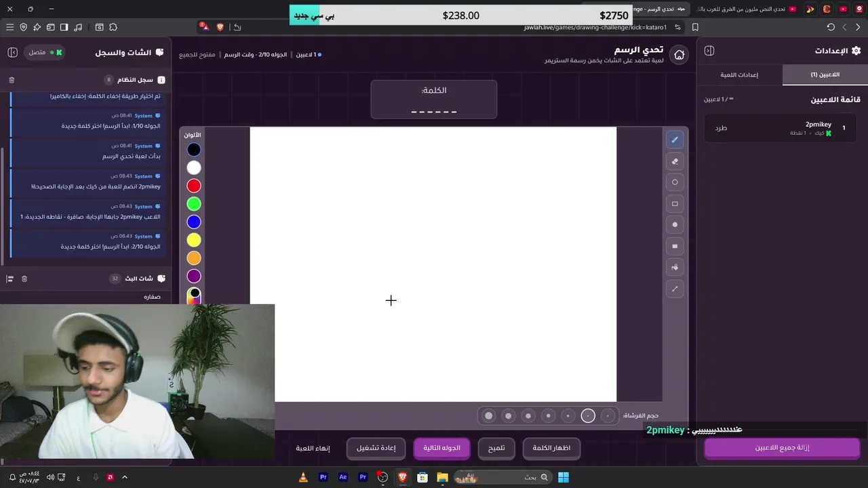The image size is (868, 488).
Task: Pick the green color swatch
Action: (x=194, y=204)
